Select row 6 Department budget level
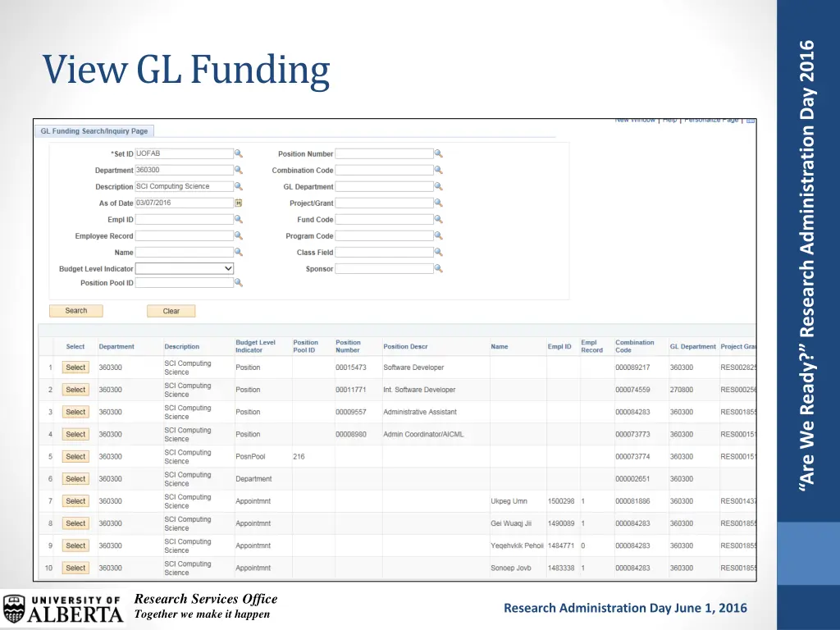840x630 pixels. (x=75, y=479)
